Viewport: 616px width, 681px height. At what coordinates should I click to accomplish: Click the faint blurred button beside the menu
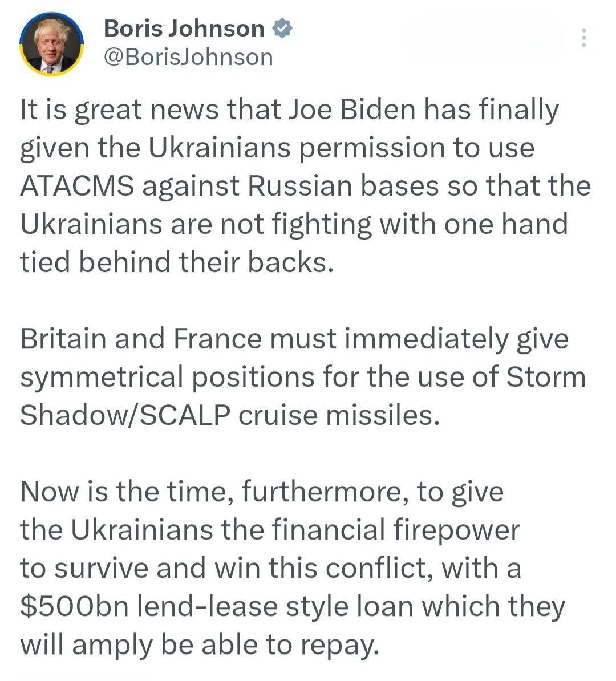click(484, 38)
